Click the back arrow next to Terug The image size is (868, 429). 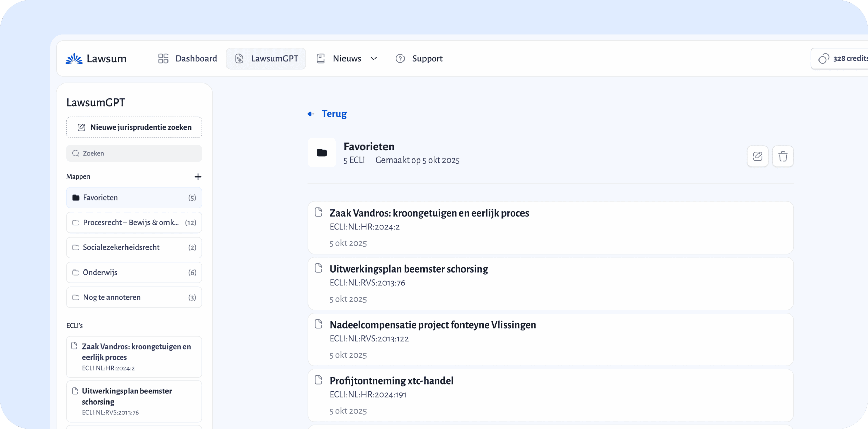(x=311, y=114)
